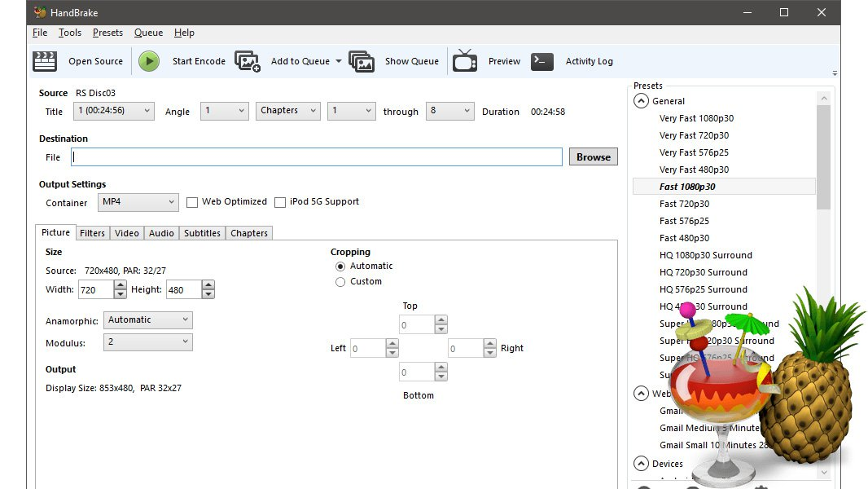Switch to the Filters tab
This screenshot has width=868, height=489.
click(x=92, y=233)
